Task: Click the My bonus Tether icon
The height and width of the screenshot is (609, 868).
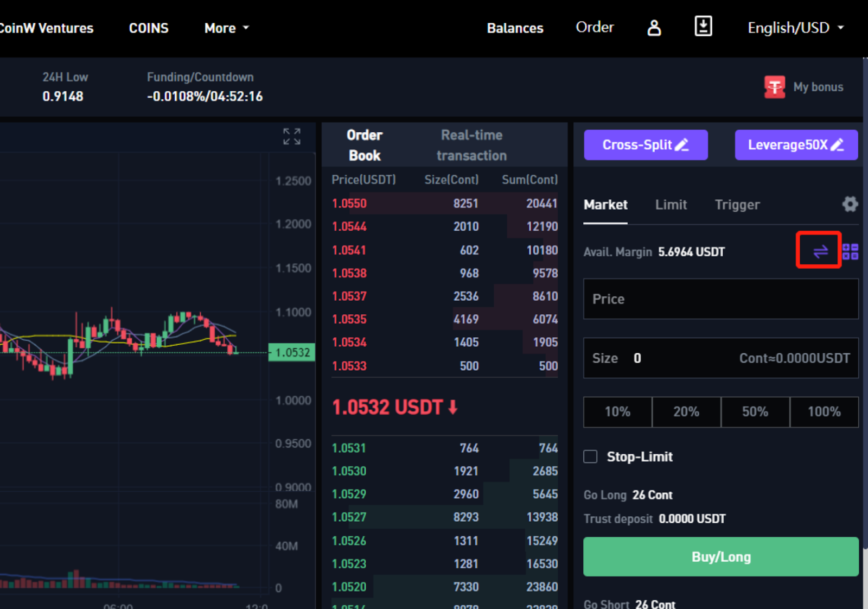Action: (x=775, y=87)
